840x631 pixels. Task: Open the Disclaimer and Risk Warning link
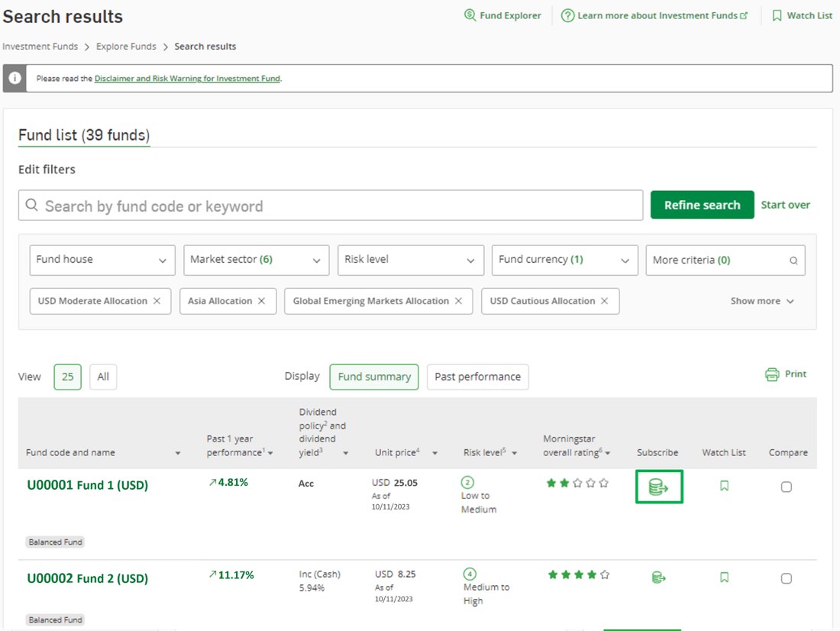(x=187, y=78)
